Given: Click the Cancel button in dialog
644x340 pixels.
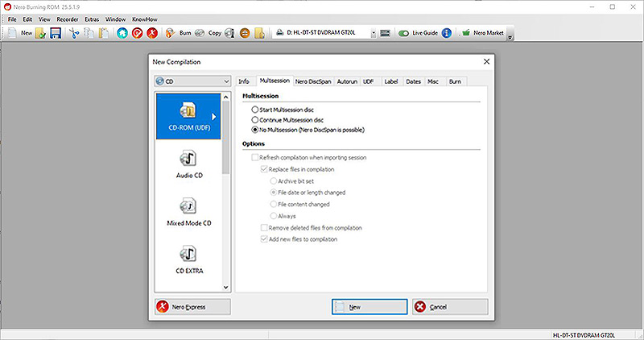Looking at the screenshot, I should pyautogui.click(x=450, y=307).
